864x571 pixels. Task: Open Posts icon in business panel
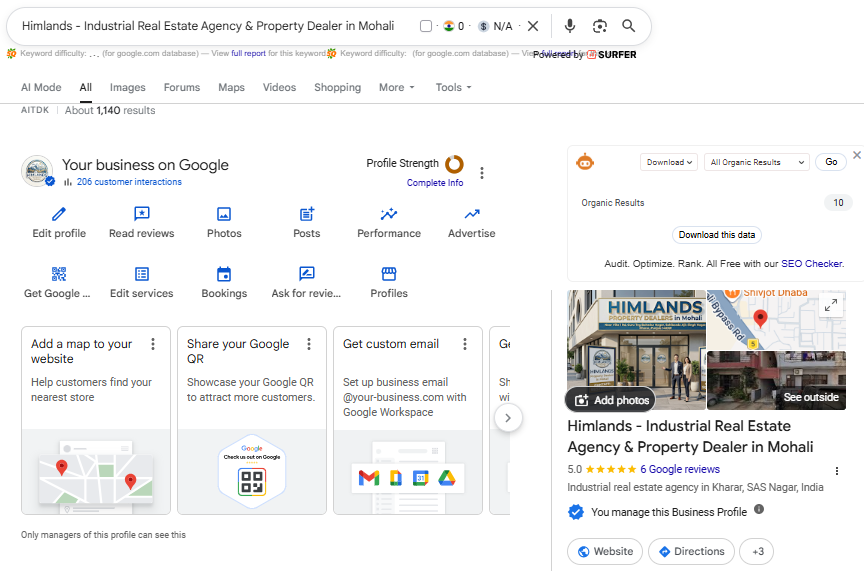pyautogui.click(x=306, y=214)
